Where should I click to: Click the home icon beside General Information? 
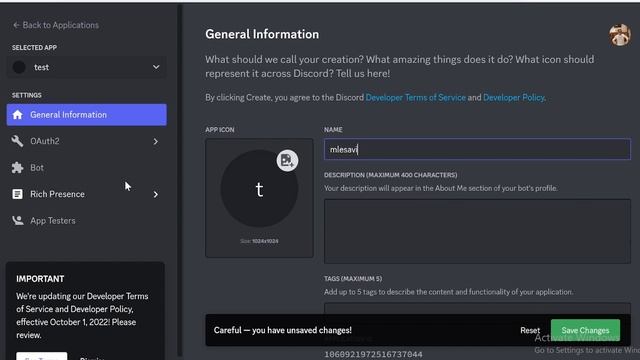pos(18,115)
